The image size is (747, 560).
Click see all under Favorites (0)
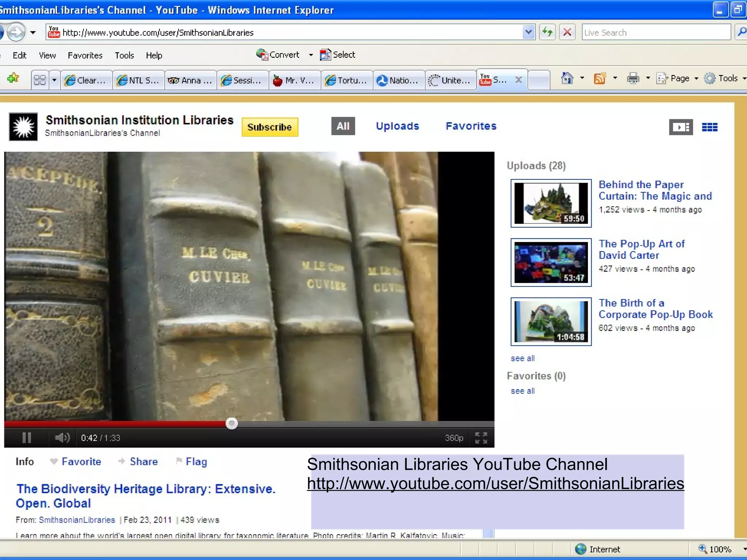click(x=523, y=391)
